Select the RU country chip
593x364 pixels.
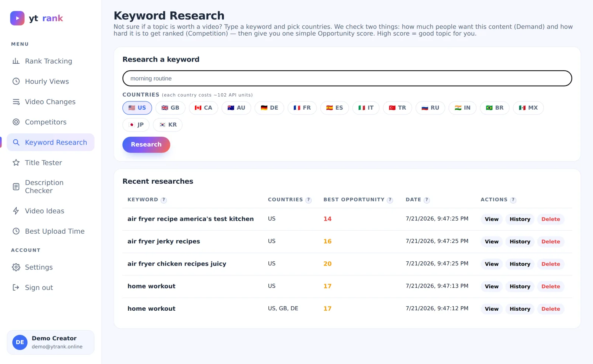(x=430, y=108)
